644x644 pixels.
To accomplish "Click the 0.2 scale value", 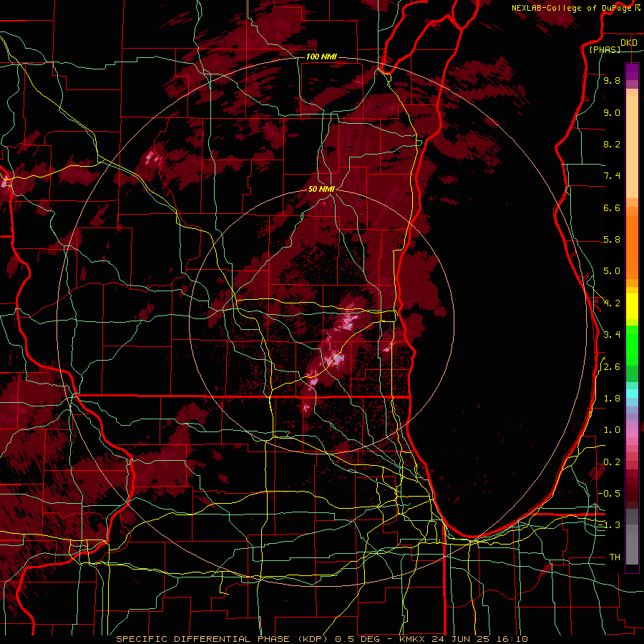I will point(612,462).
